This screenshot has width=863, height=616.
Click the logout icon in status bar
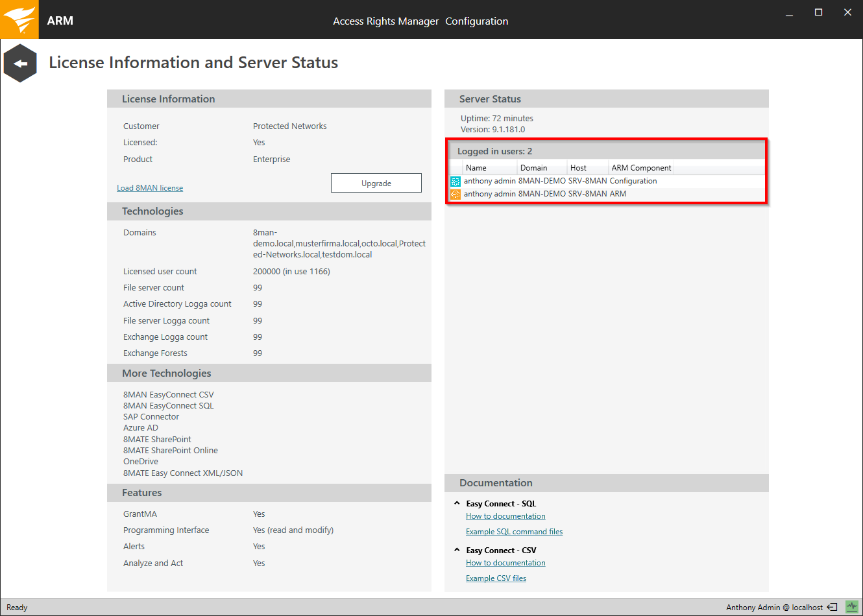coord(832,608)
